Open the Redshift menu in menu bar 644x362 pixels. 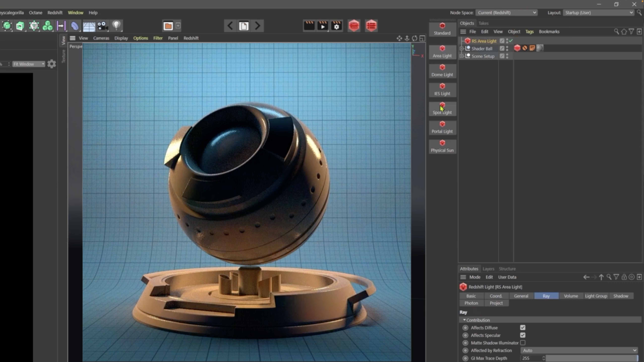click(x=55, y=12)
